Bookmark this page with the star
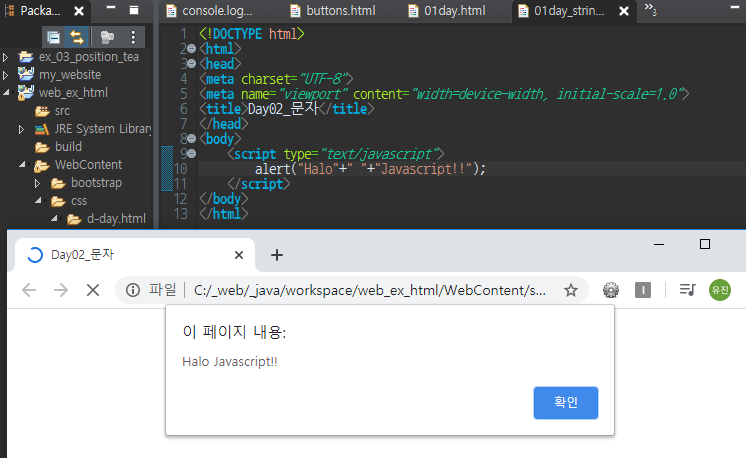Screen dimensions: 746x458 571,290
